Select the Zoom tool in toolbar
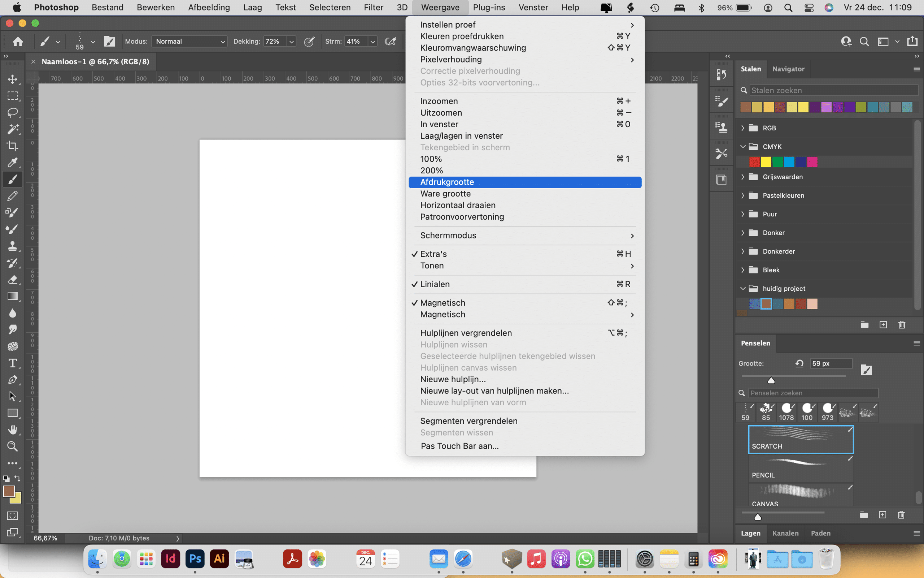 click(13, 446)
